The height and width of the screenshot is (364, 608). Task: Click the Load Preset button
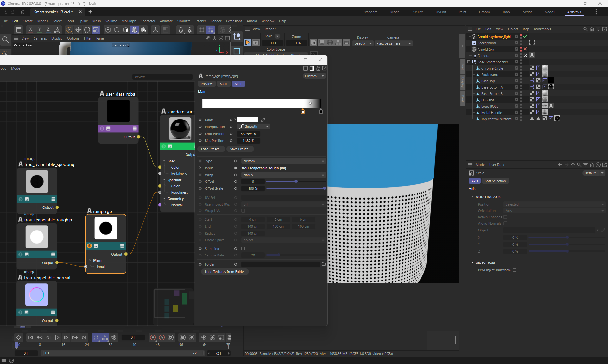211,149
